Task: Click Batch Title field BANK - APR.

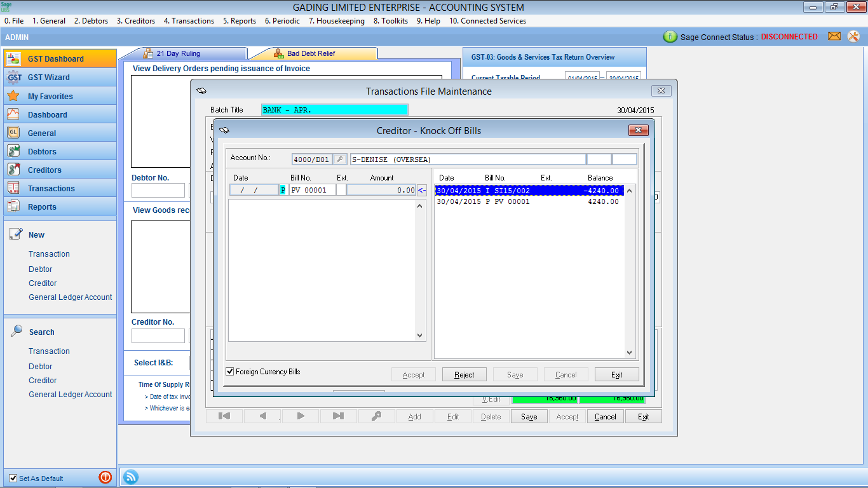Action: pos(335,110)
